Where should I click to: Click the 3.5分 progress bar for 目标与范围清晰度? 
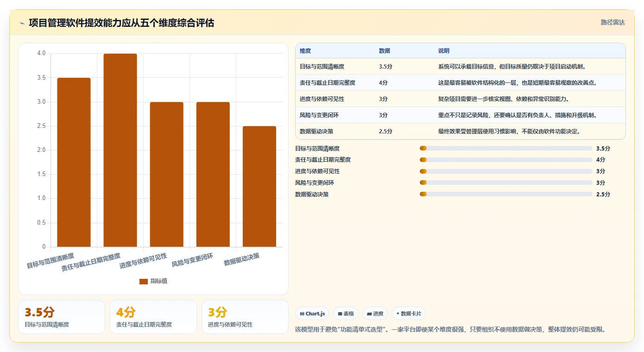point(506,148)
